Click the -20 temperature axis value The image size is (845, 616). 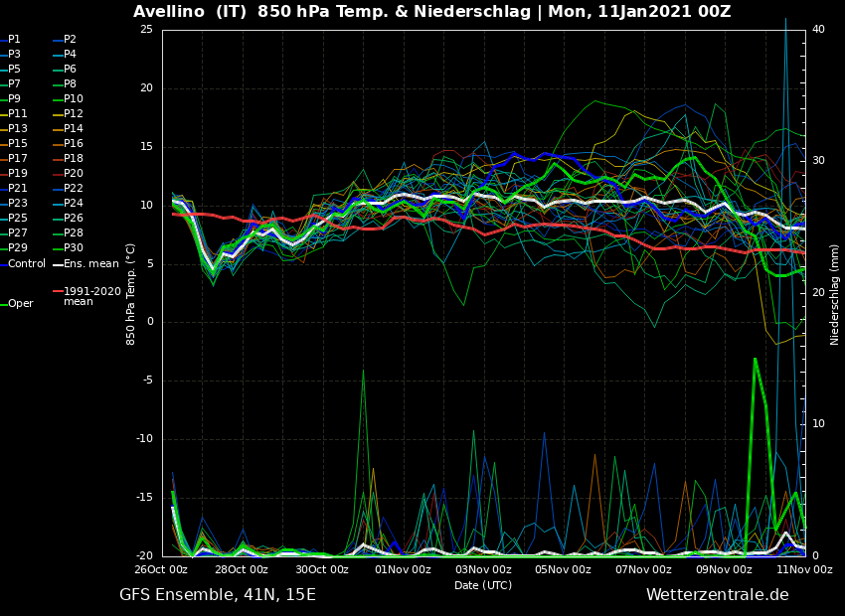(x=145, y=556)
